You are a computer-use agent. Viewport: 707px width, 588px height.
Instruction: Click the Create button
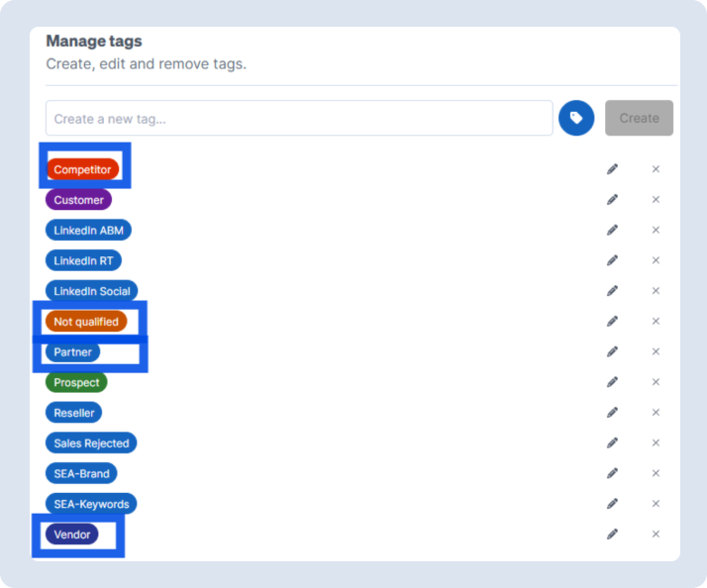click(x=639, y=118)
